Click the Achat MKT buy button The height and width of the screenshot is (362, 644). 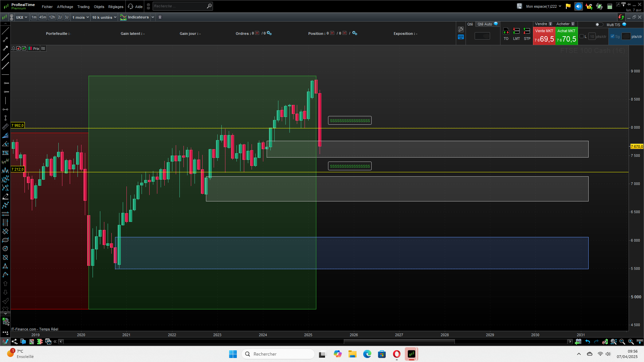566,36
